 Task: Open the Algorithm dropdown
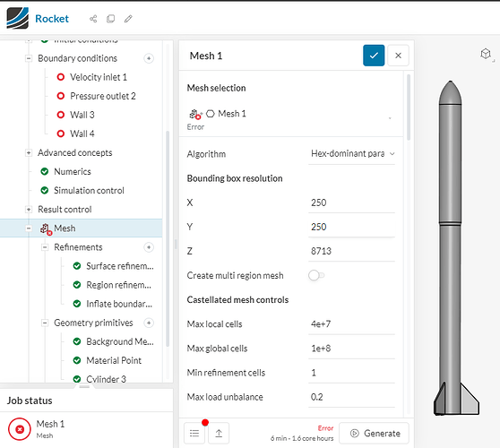[x=352, y=154]
